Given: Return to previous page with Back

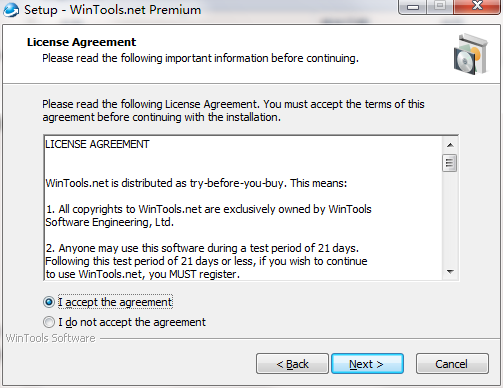Looking at the screenshot, I should (x=292, y=364).
